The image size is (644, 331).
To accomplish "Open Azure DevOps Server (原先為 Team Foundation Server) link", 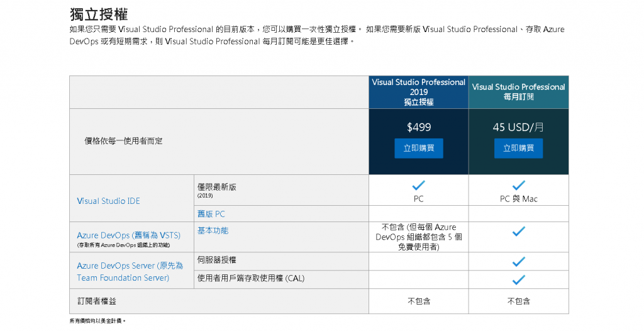I will [x=130, y=271].
